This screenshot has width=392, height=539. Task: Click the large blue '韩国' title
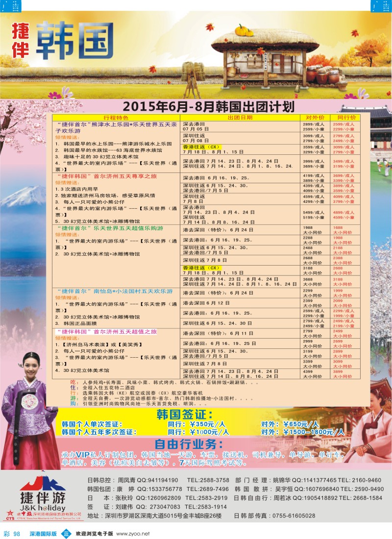75,41
